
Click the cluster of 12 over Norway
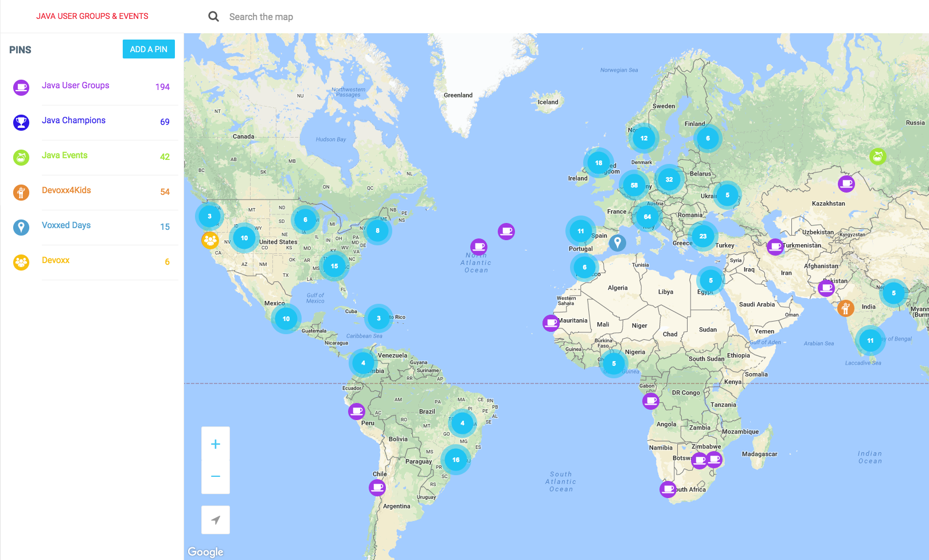644,138
